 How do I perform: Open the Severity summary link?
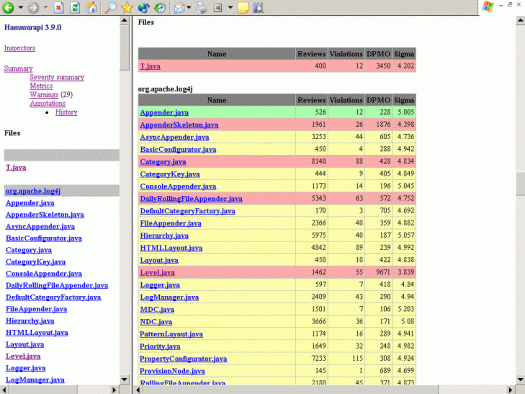[x=57, y=77]
